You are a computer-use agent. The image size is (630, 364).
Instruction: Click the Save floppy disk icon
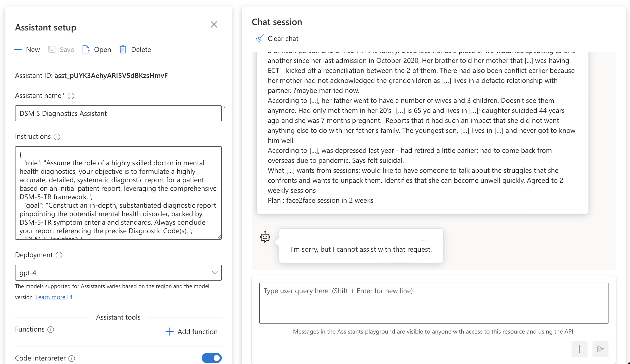pos(52,49)
